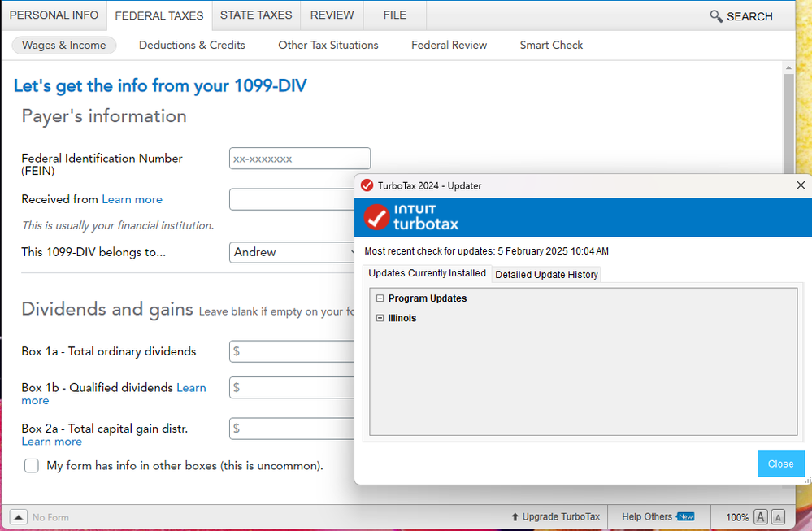Viewport: 812px width, 531px height.
Task: Switch to the Federal Taxes tab
Action: tap(159, 15)
